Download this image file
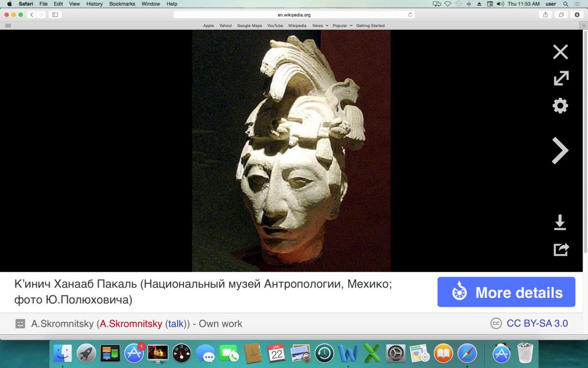The image size is (588, 368). [x=560, y=222]
